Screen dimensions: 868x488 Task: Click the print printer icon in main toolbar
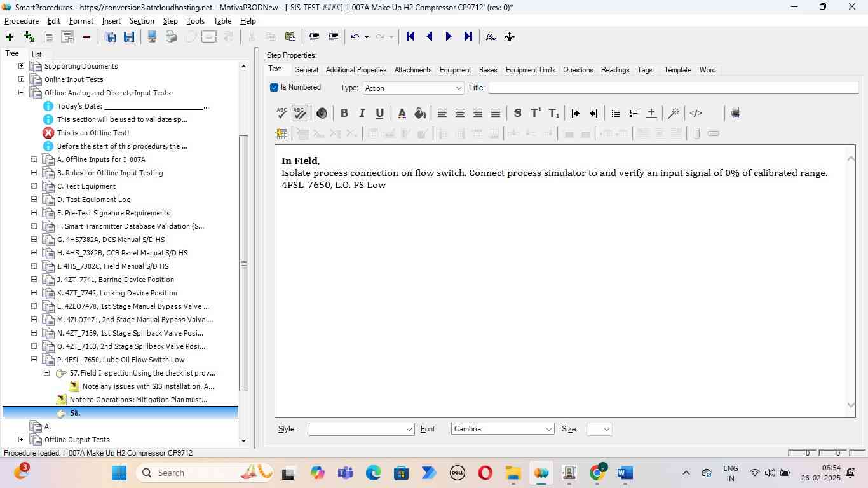point(171,37)
